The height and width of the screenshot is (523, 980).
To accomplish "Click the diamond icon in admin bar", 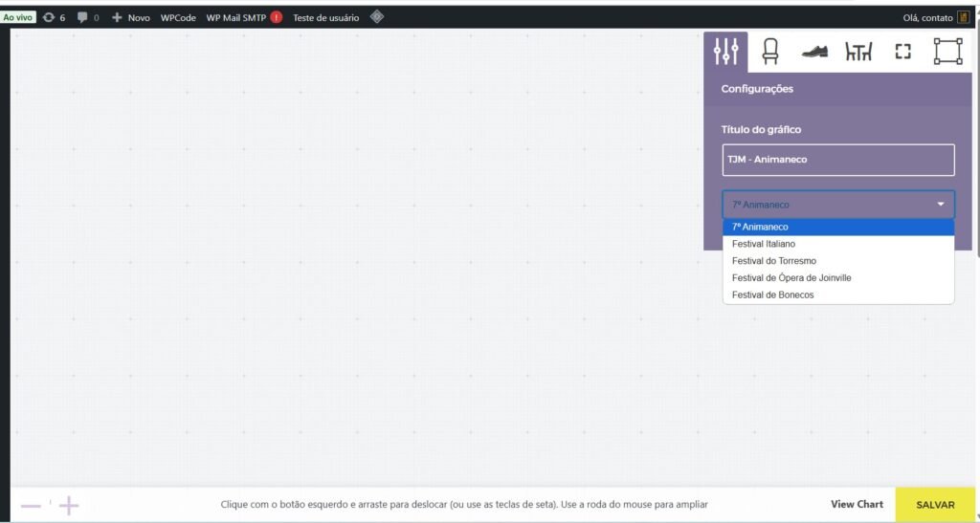I will [377, 17].
